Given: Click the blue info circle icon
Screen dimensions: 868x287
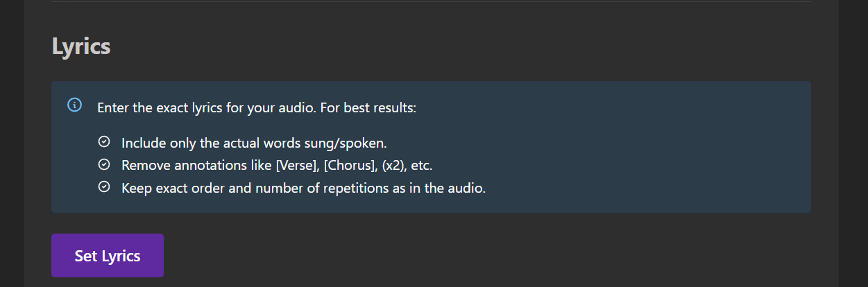Looking at the screenshot, I should tap(74, 105).
